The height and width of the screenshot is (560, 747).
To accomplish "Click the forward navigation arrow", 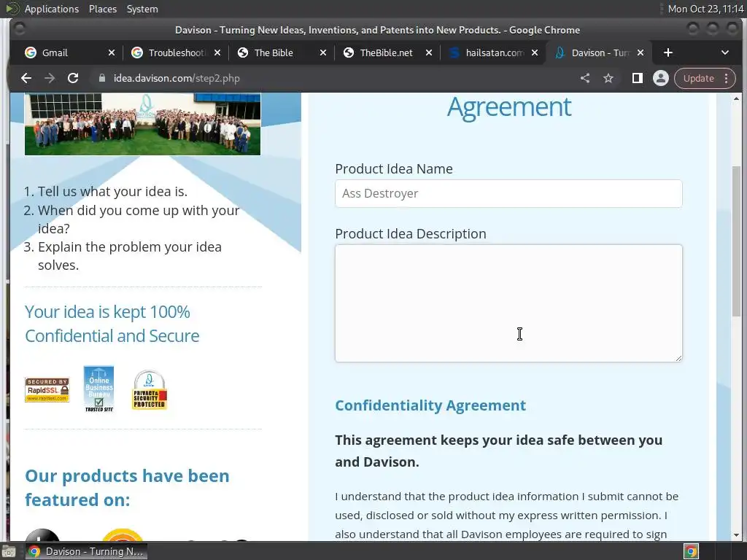I will 50,78.
